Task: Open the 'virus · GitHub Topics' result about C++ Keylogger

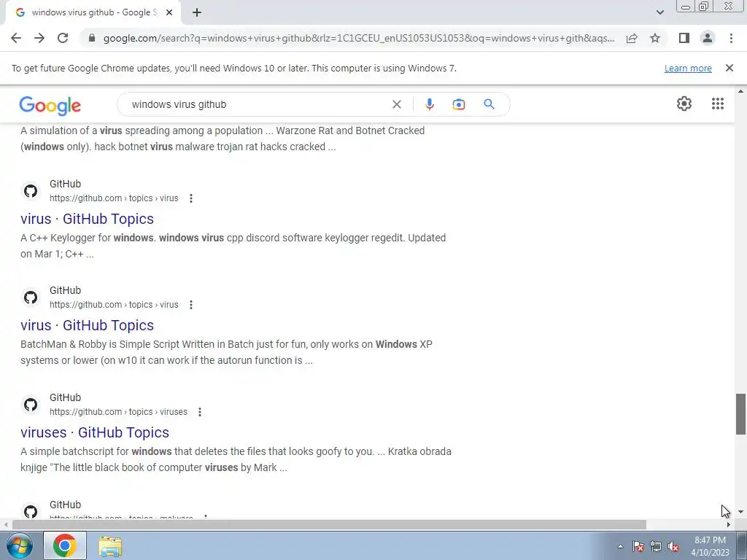Action: [88, 219]
